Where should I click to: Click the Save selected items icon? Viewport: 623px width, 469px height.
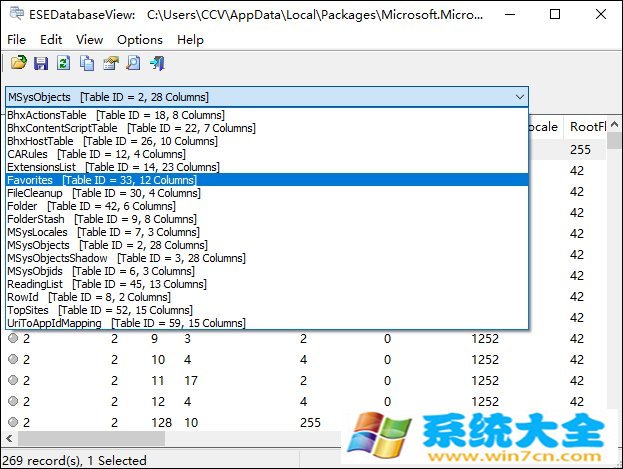tap(41, 63)
